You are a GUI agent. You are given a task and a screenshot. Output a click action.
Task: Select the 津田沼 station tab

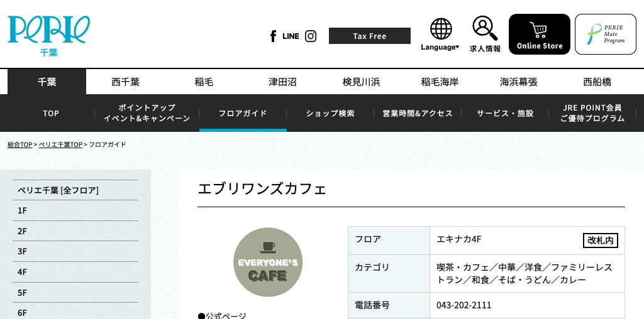coord(282,82)
